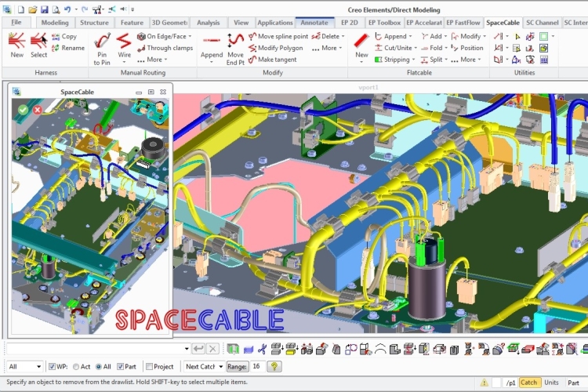Click the Open folder icon
The width and height of the screenshot is (588, 392).
click(x=33, y=9)
